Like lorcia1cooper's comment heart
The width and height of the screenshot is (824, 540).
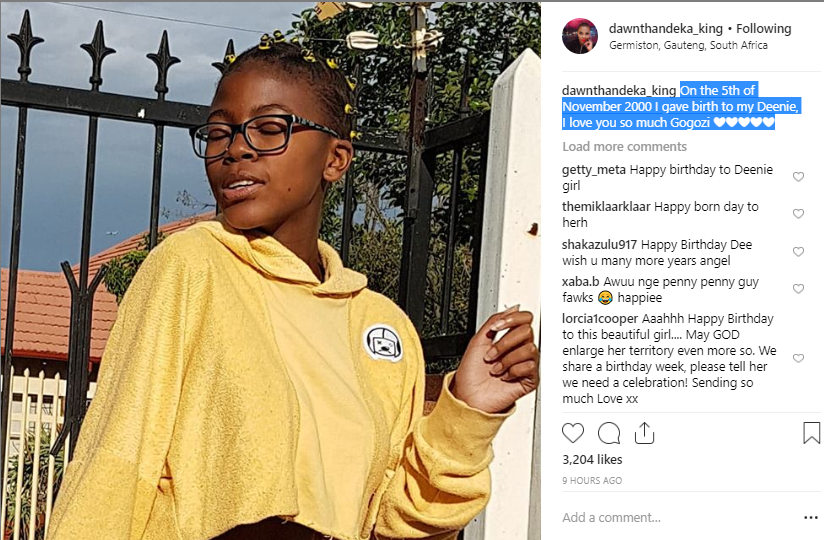798,358
